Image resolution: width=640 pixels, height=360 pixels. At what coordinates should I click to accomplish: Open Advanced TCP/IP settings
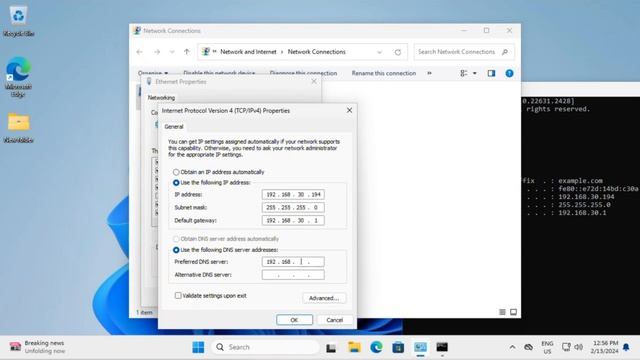324,298
